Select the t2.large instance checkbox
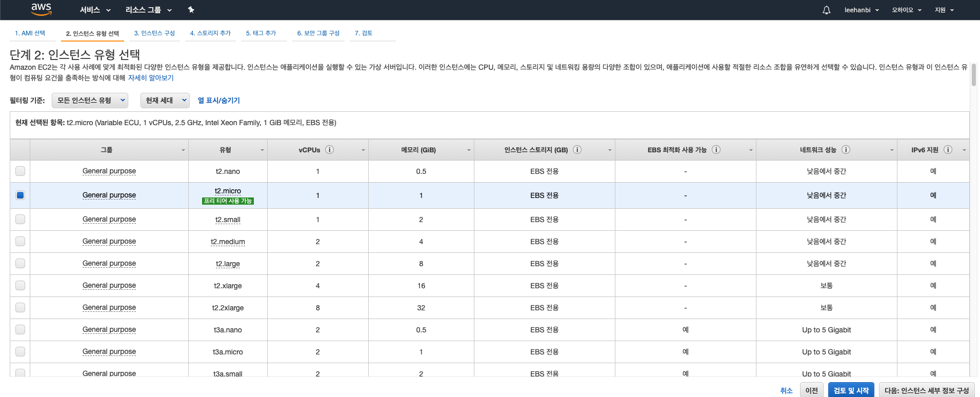The image size is (980, 397). click(x=20, y=263)
